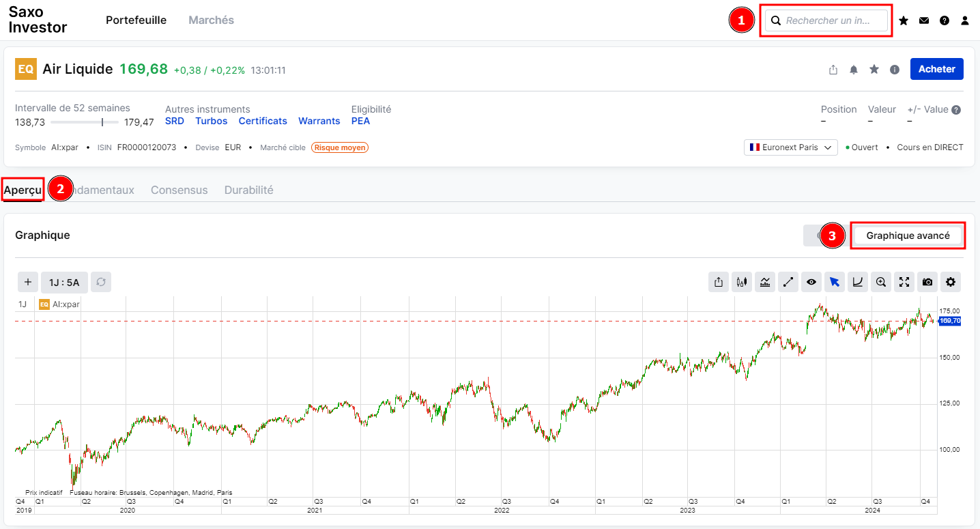Screen dimensions: 980x529
Task: Click the 169,70 price label on chart axis
Action: (950, 321)
